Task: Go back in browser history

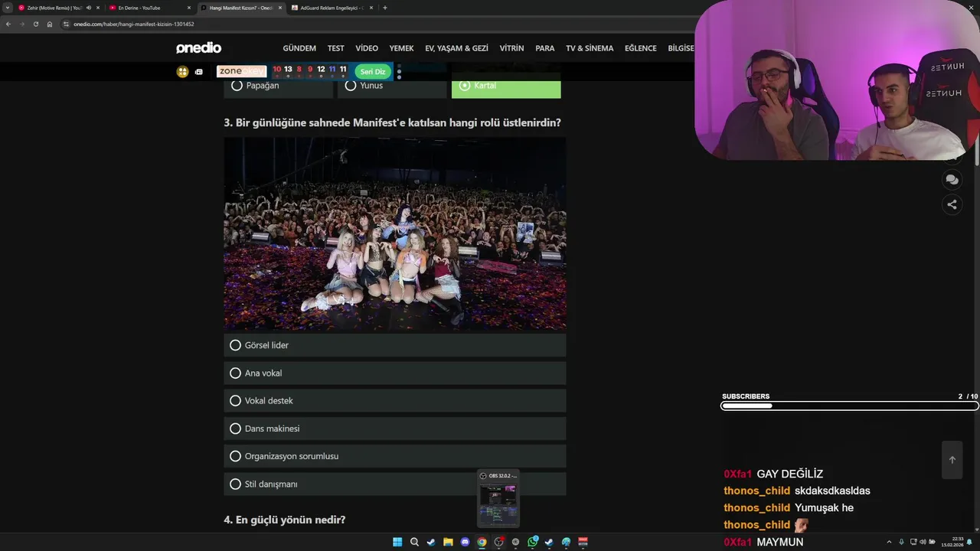Action: [x=8, y=24]
